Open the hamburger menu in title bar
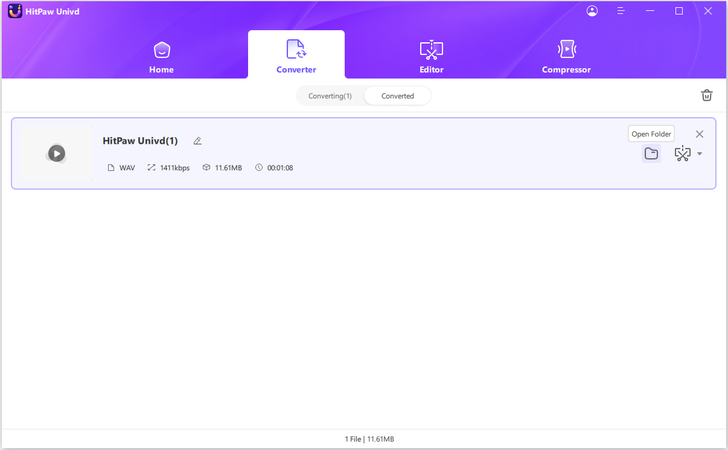The height and width of the screenshot is (450, 728). [x=621, y=11]
